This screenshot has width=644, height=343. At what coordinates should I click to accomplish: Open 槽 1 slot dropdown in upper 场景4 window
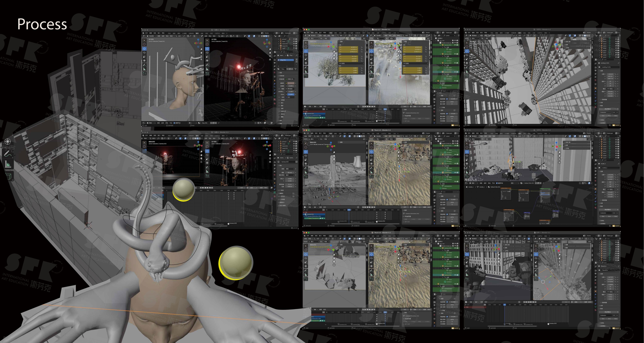pyautogui.click(x=193, y=123)
